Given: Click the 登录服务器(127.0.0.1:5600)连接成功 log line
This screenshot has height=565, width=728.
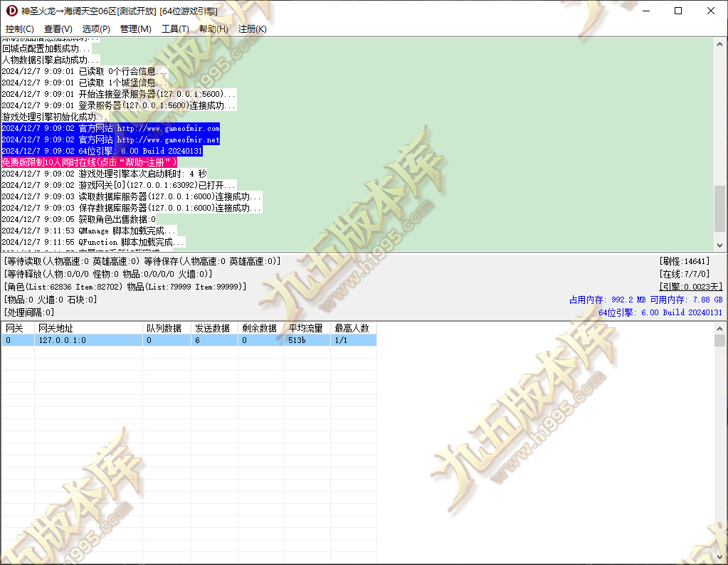Looking at the screenshot, I should [x=119, y=105].
